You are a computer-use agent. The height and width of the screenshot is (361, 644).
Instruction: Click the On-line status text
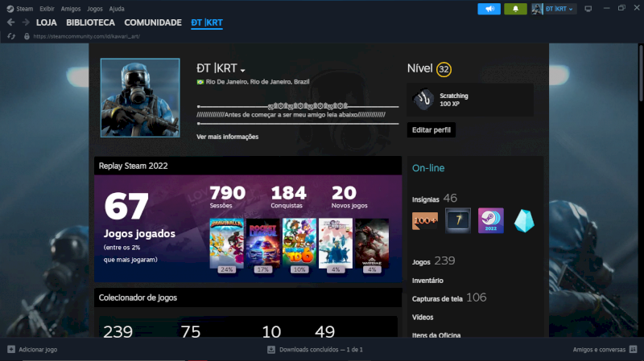click(x=428, y=168)
